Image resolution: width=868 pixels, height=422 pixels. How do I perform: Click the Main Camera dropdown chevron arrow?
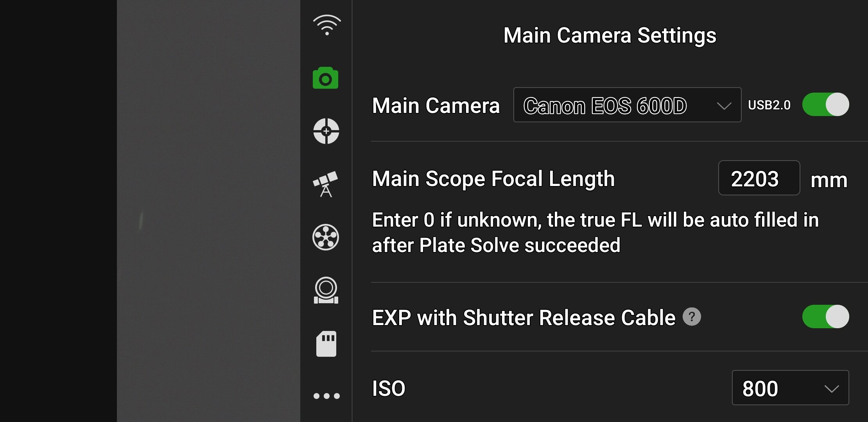click(x=724, y=105)
